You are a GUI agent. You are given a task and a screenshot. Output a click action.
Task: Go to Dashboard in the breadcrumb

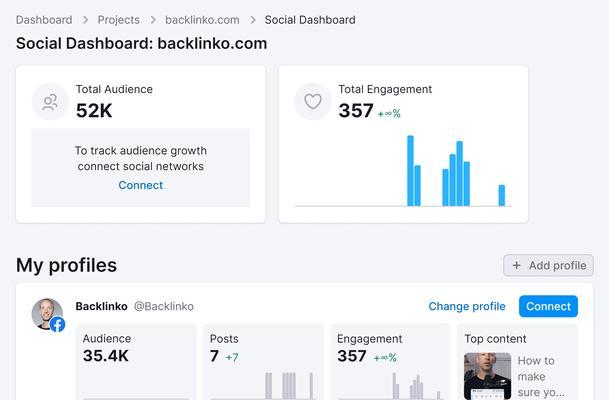tap(44, 20)
